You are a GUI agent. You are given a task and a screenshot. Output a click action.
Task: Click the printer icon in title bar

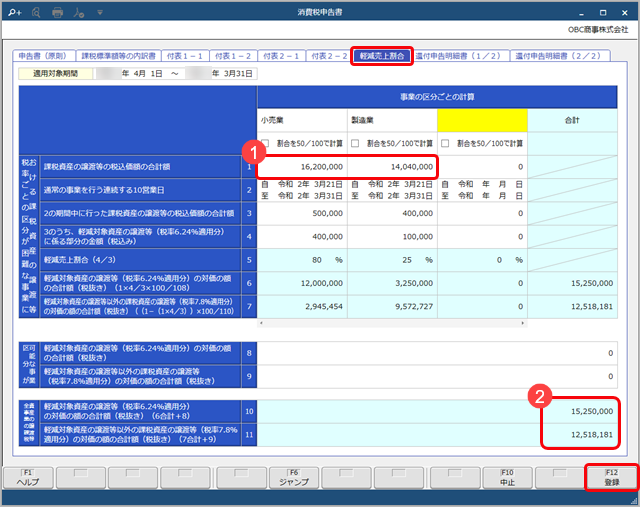click(x=58, y=13)
